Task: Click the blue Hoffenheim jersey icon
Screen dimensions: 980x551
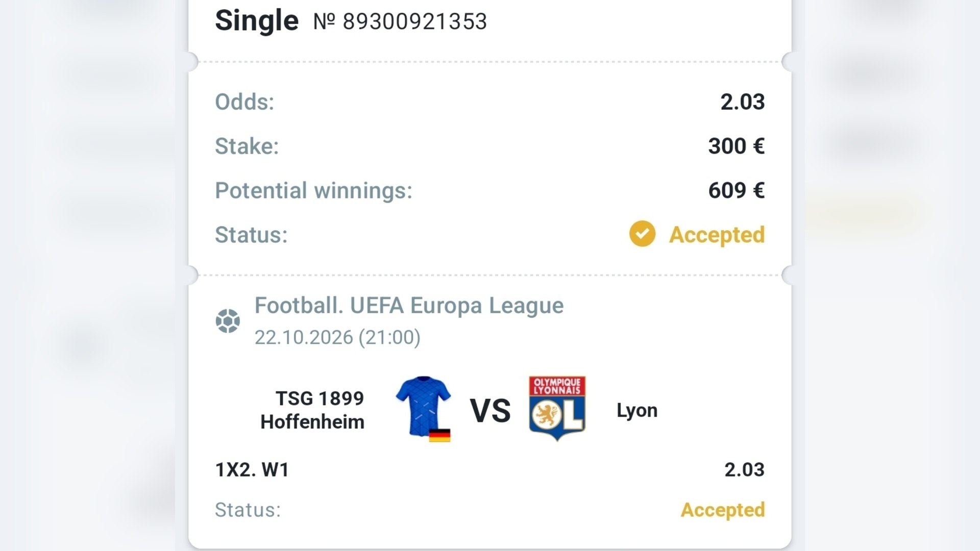Action: coord(423,407)
